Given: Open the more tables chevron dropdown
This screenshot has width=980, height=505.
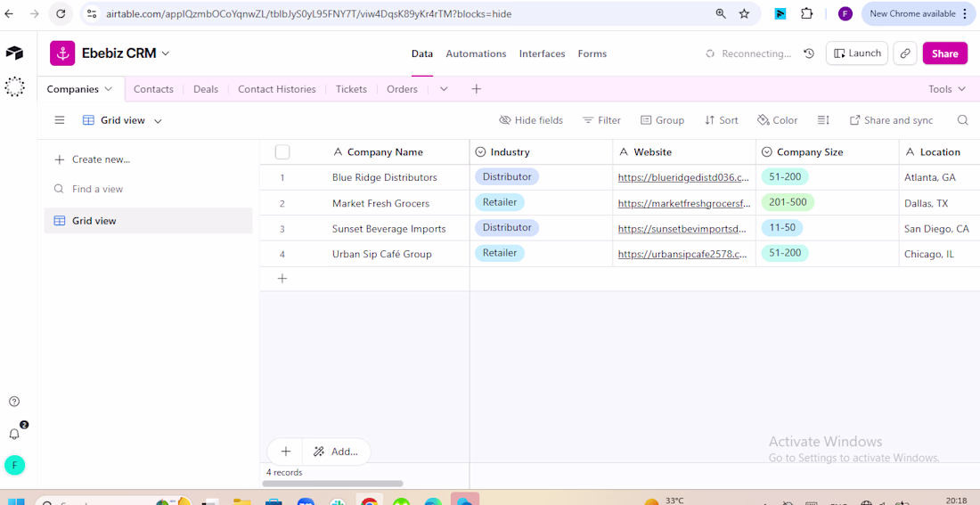Looking at the screenshot, I should pos(444,89).
